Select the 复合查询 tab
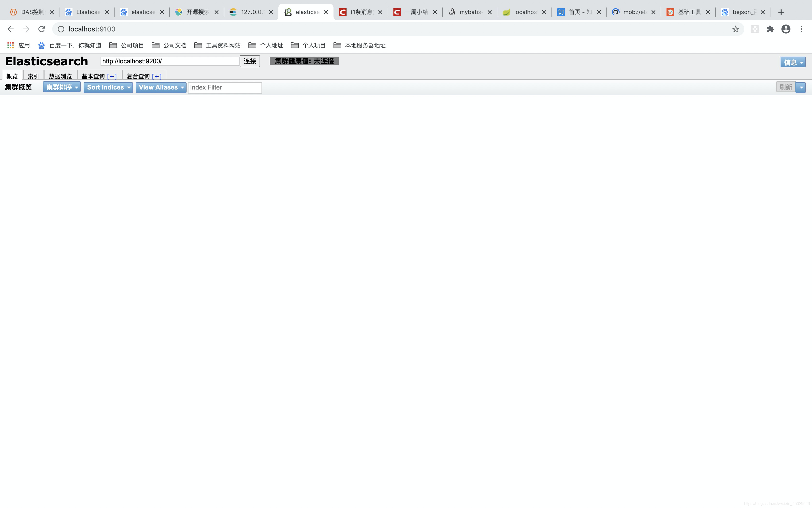The image size is (812, 508). 138,76
